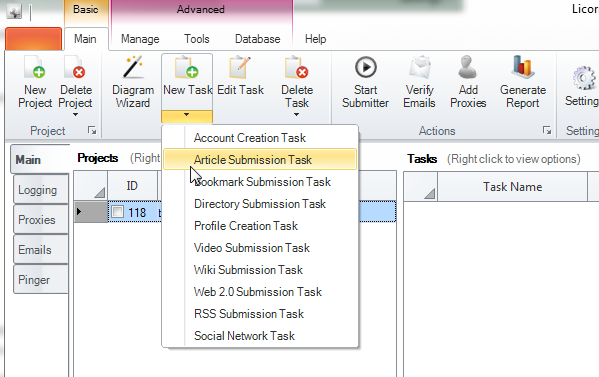599x377 pixels.
Task: Open the Actions group dialog launcher
Action: [x=547, y=131]
